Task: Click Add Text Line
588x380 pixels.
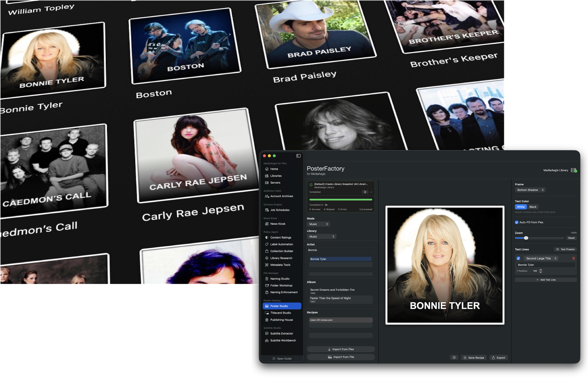Action: 546,280
